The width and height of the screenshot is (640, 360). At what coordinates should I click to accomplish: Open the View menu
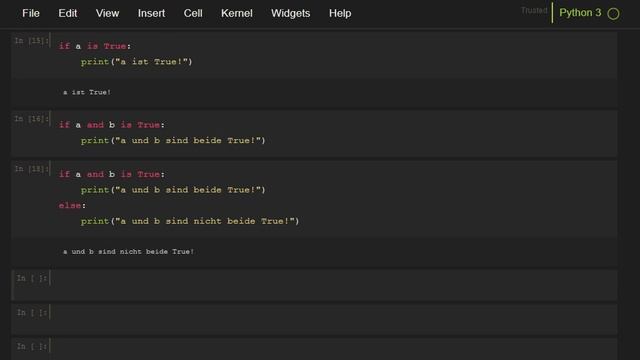coord(107,13)
